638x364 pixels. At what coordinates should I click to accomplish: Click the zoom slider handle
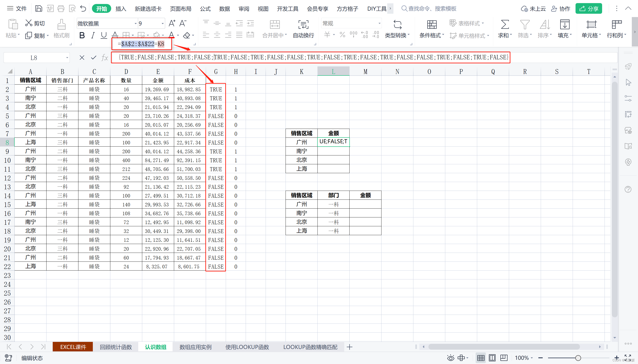pos(578,358)
